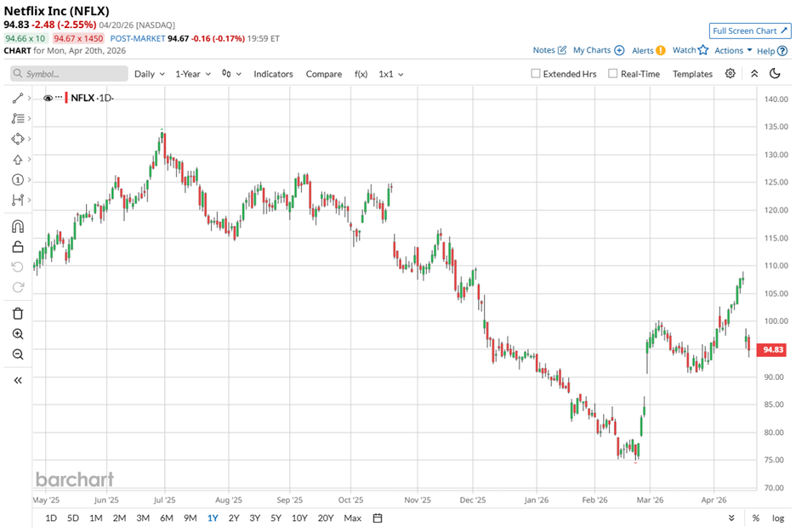
Task: Expand bottom panel double-down chevron
Action: click(x=731, y=518)
